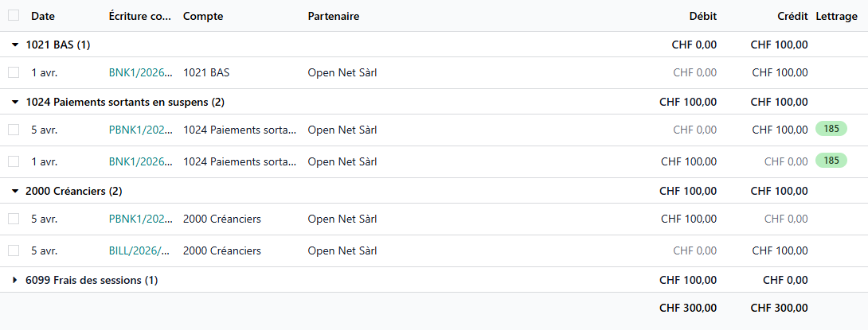Viewport: 868px width, 330px height.
Task: Click the 185 lettrage badge on the 1 avr. row
Action: pyautogui.click(x=831, y=161)
